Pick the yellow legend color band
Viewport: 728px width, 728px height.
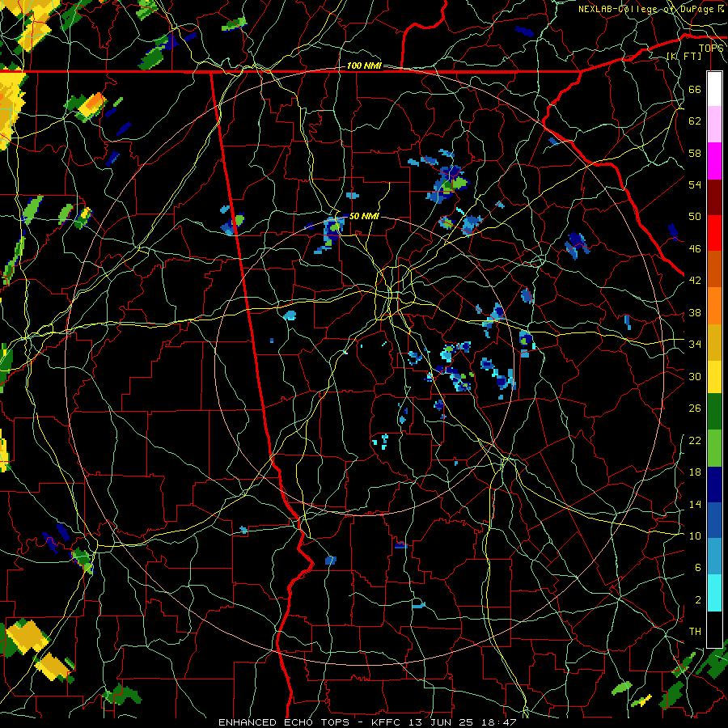[x=714, y=376]
